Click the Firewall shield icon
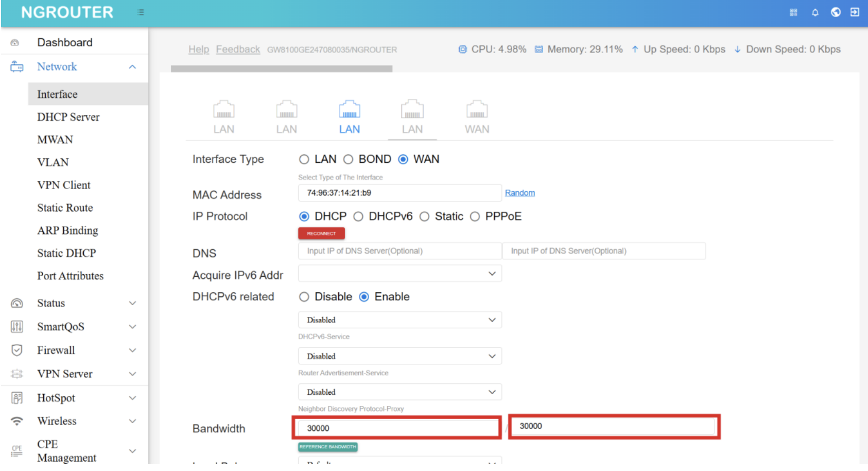This screenshot has width=868, height=471. (17, 350)
